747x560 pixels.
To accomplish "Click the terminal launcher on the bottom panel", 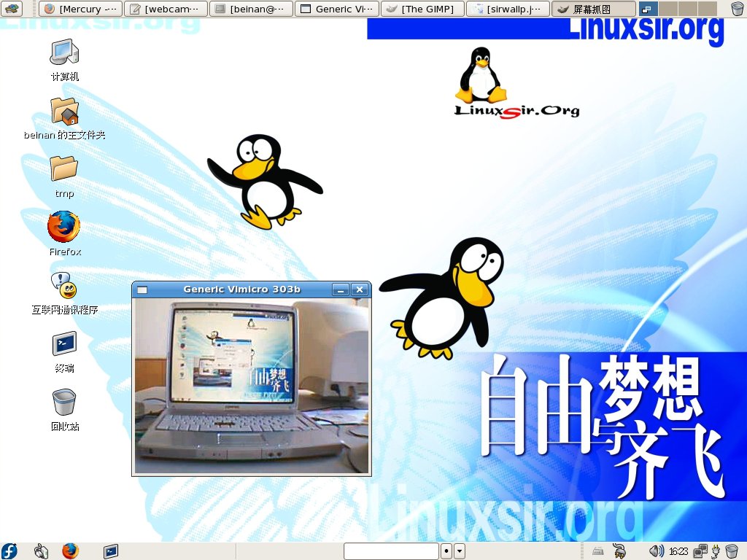I will click(111, 551).
